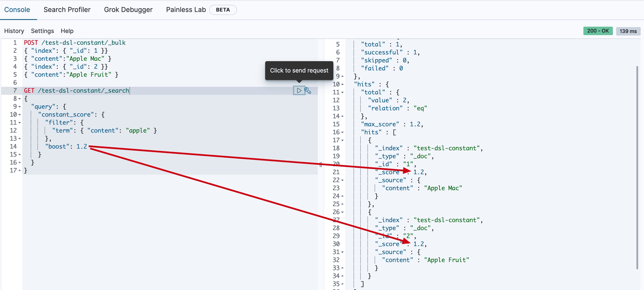Click the 200 - OK status badge
Viewport: 644px width, 290px height.
(x=598, y=31)
